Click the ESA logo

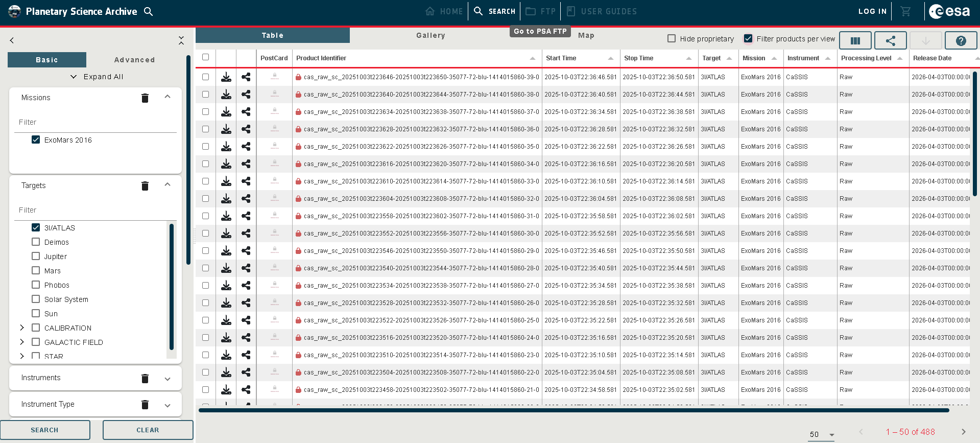click(949, 11)
